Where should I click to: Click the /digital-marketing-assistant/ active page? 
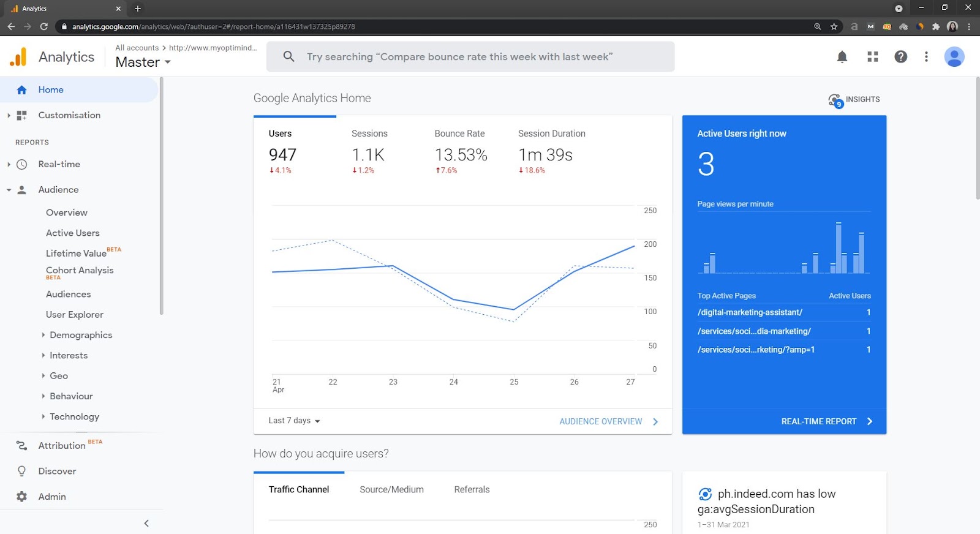point(750,312)
